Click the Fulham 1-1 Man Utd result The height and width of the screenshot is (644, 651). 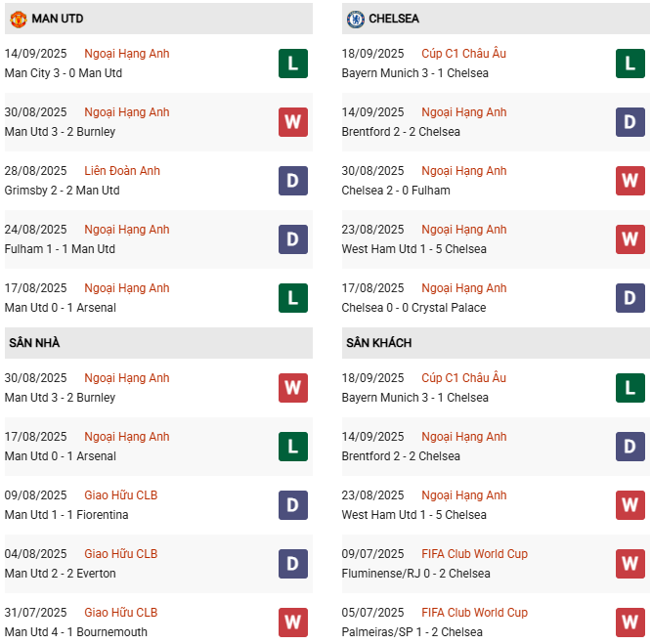60,249
